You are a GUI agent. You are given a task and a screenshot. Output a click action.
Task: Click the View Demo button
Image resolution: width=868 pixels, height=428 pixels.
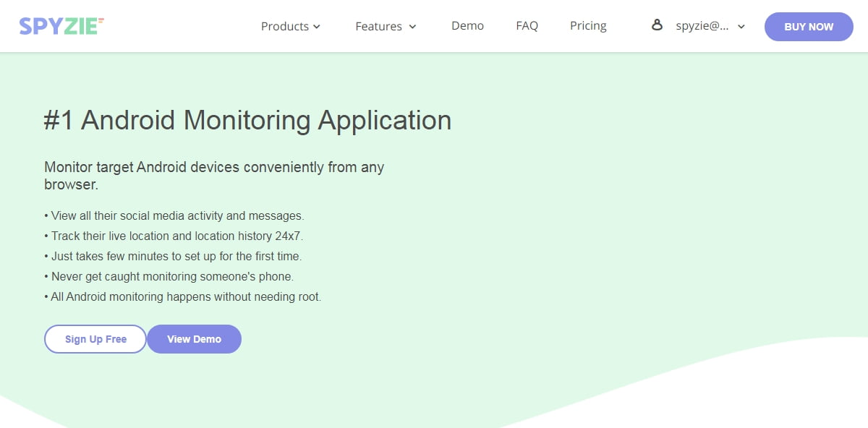click(x=194, y=339)
